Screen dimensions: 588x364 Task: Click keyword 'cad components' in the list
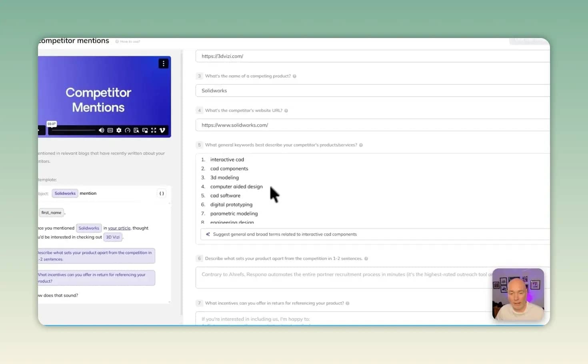[229, 169]
